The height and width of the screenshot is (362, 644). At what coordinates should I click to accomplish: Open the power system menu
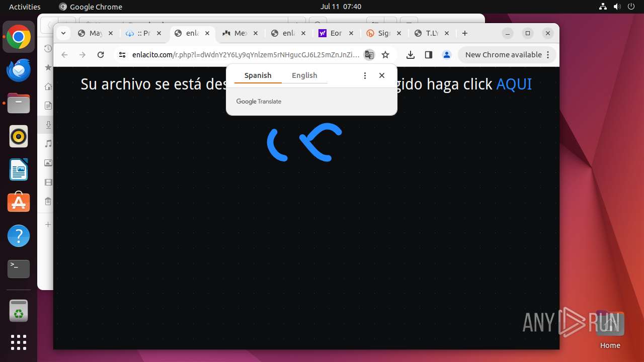(632, 7)
